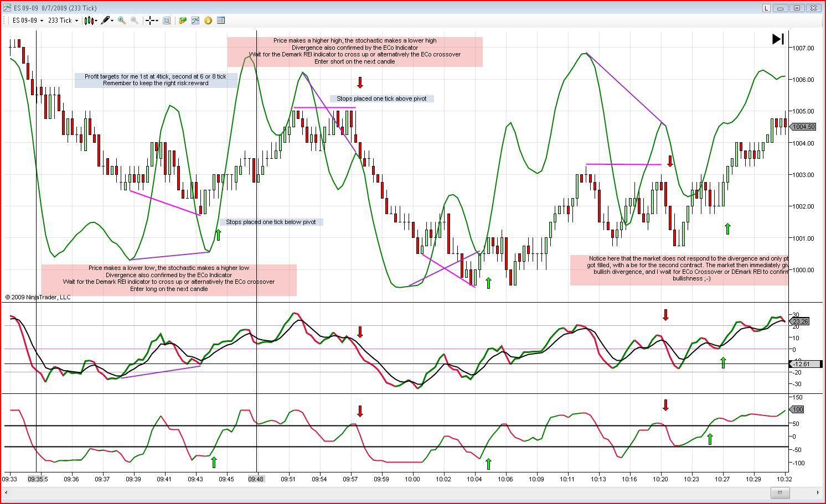Open the 233 Tick interval dropdown
The height and width of the screenshot is (504, 826).
pos(63,20)
